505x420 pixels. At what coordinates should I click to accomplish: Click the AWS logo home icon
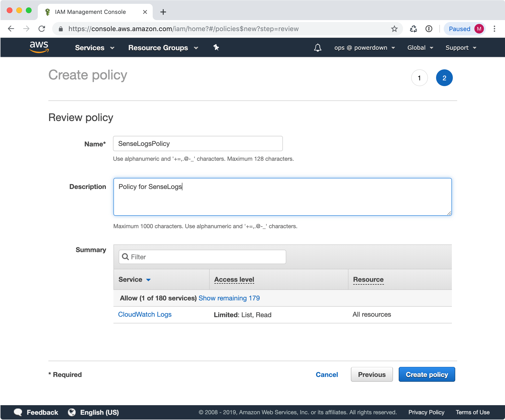point(39,47)
